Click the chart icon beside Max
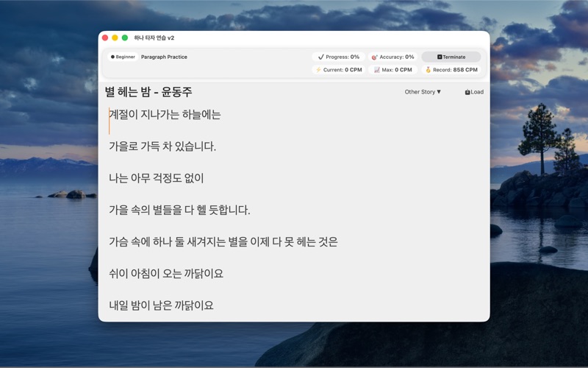The image size is (588, 368). point(377,70)
